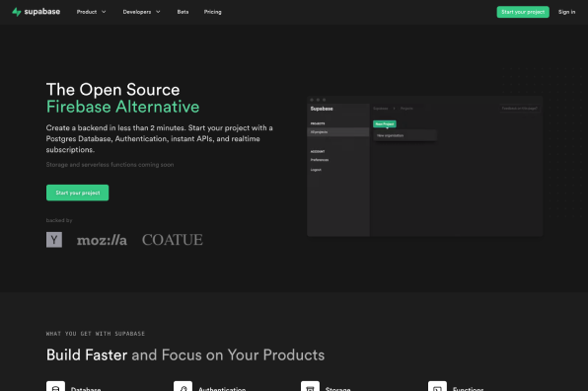Click the Firebase Alternative heading text
This screenshot has height=391, width=588.
pyautogui.click(x=122, y=107)
